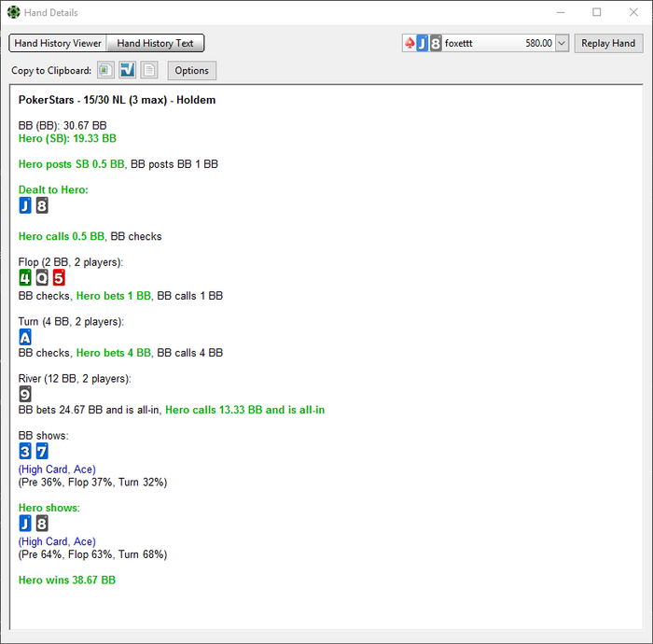This screenshot has width=653, height=644.
Task: Click the Replay Hand button
Action: (x=608, y=43)
